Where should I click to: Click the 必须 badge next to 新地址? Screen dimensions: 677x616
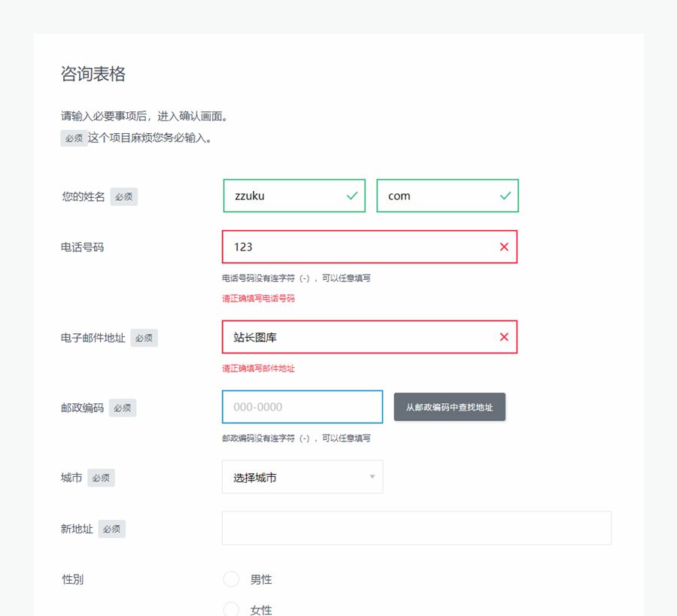point(111,530)
